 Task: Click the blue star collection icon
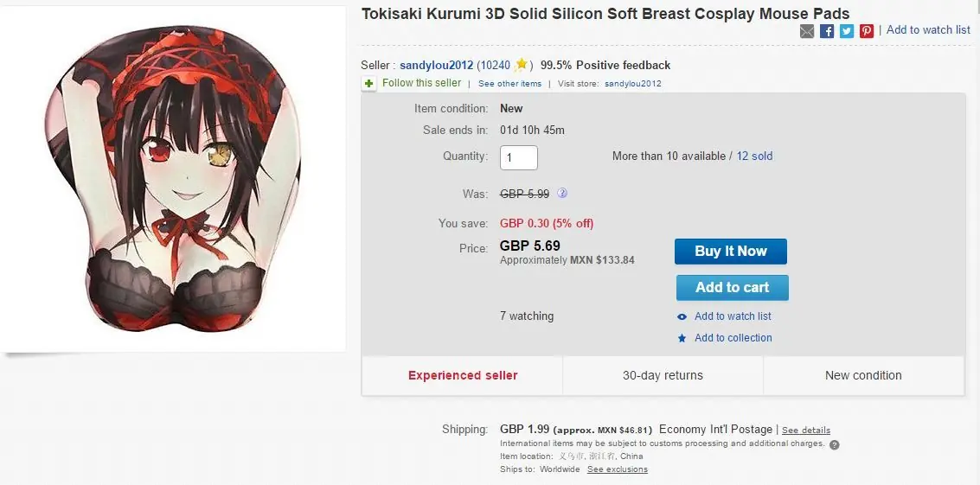click(x=682, y=338)
